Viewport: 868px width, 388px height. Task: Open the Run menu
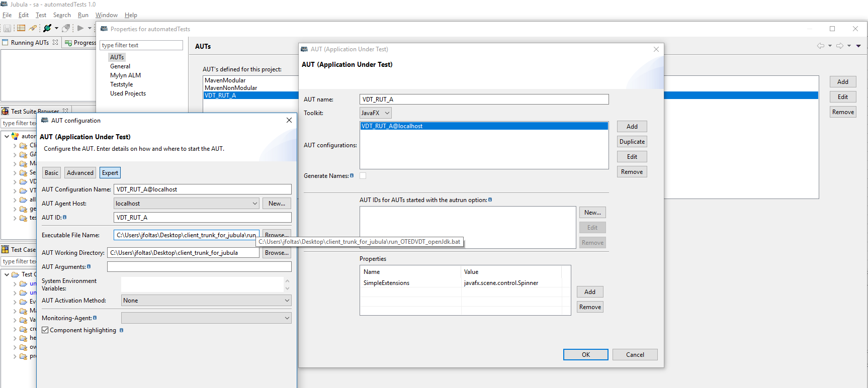pyautogui.click(x=83, y=15)
